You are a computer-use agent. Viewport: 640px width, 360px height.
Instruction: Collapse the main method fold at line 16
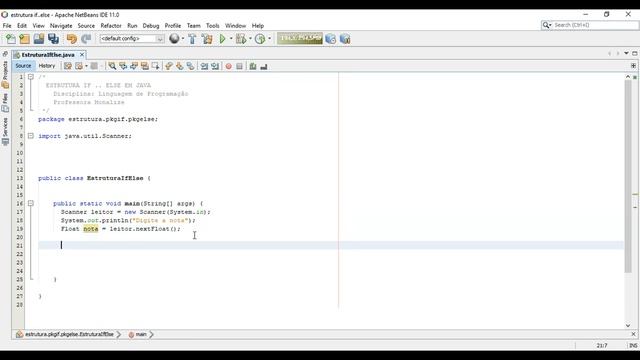[x=31, y=203]
